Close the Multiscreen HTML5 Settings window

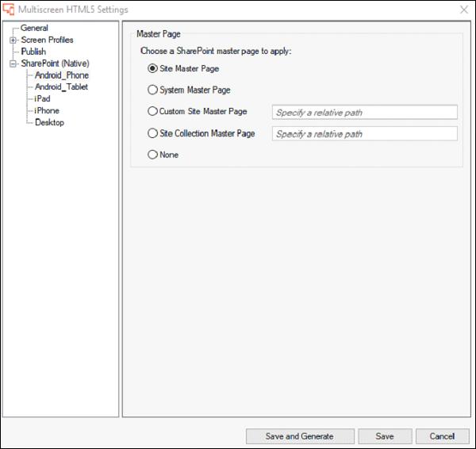464,10
